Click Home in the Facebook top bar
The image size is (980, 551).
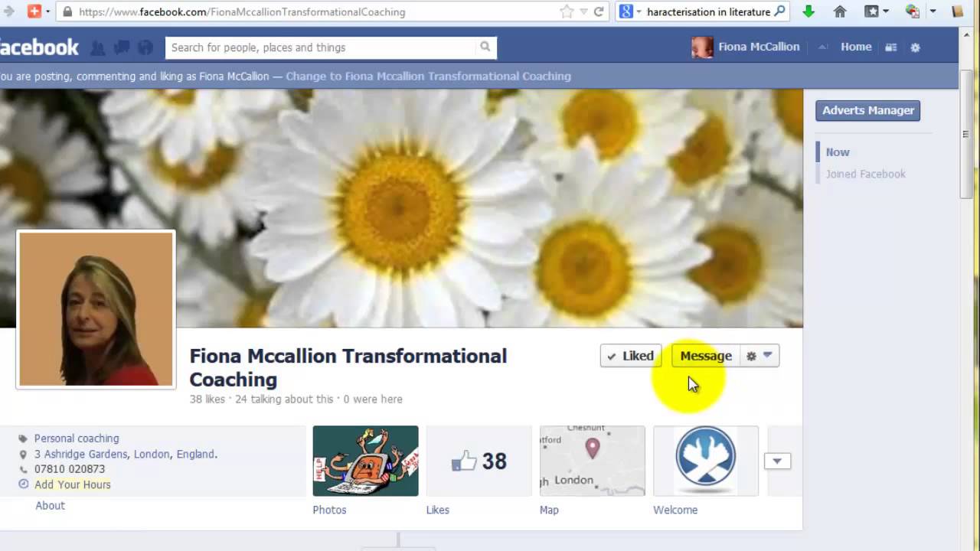click(856, 47)
